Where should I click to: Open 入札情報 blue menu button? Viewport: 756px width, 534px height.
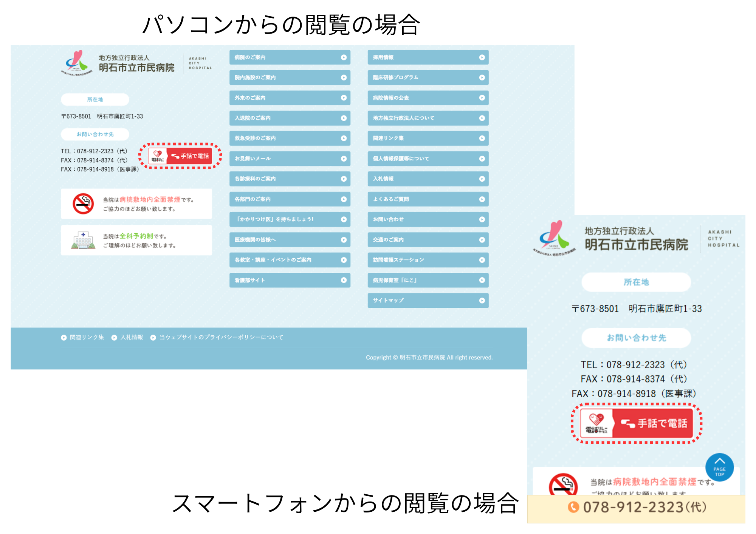point(428,179)
